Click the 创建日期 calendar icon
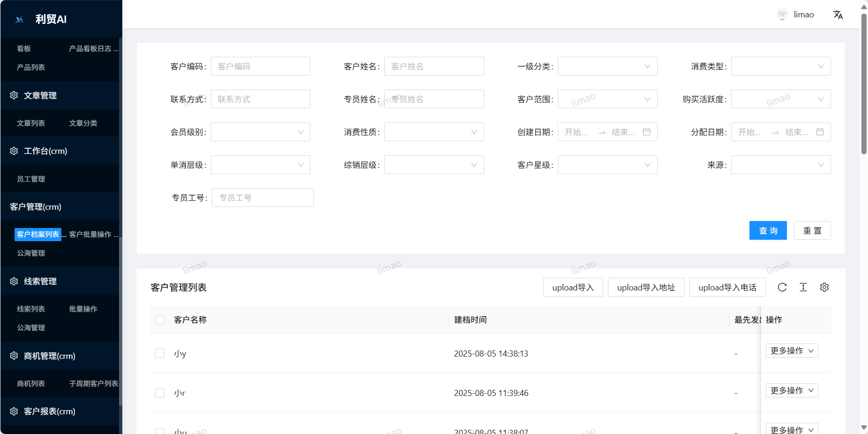This screenshot has height=434, width=868. point(647,132)
